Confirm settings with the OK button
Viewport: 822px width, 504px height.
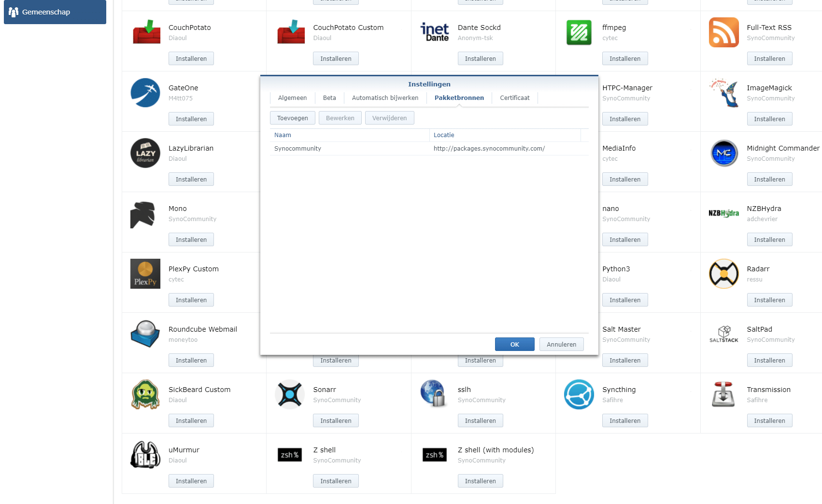coord(515,344)
